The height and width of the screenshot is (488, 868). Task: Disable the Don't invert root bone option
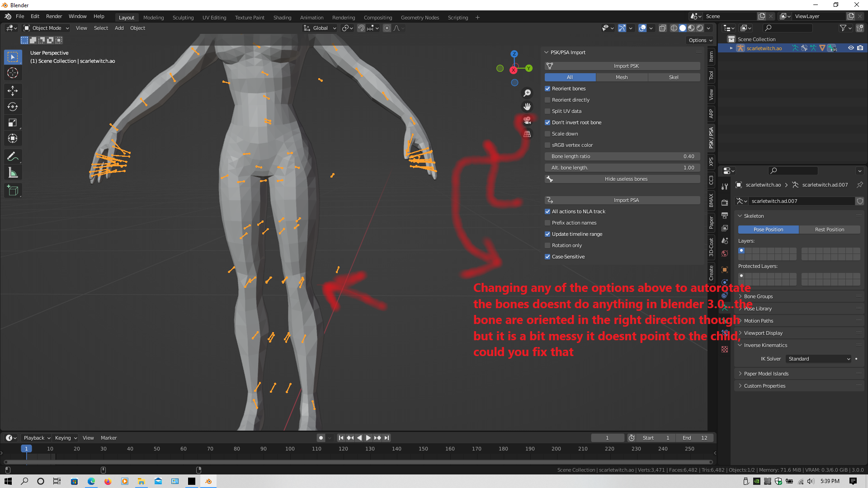point(547,122)
